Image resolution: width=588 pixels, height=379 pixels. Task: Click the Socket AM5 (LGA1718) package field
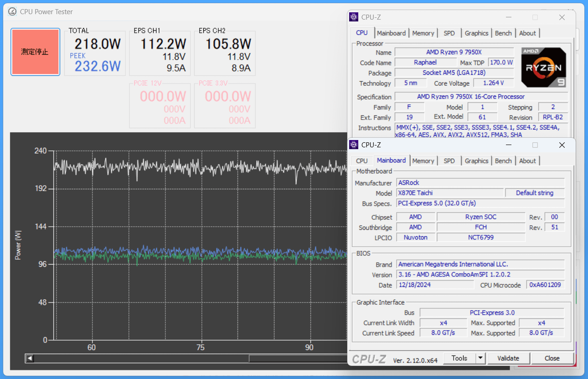click(x=454, y=73)
